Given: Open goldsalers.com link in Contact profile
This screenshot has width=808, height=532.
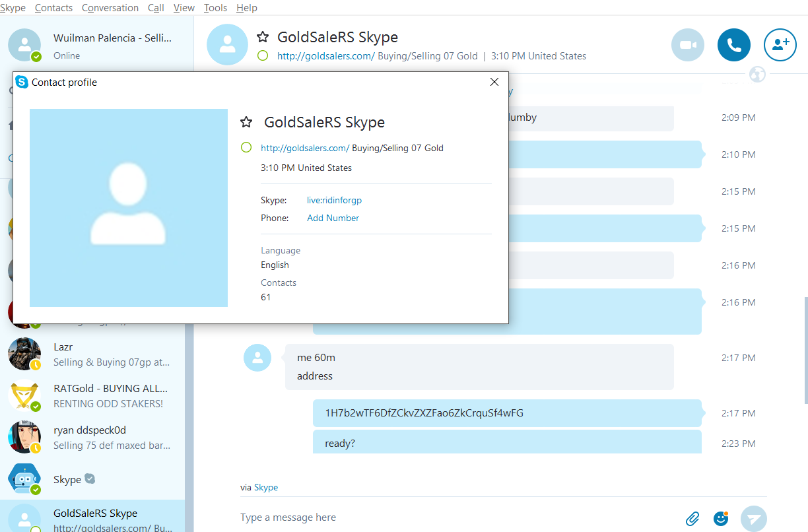Looking at the screenshot, I should [x=305, y=148].
